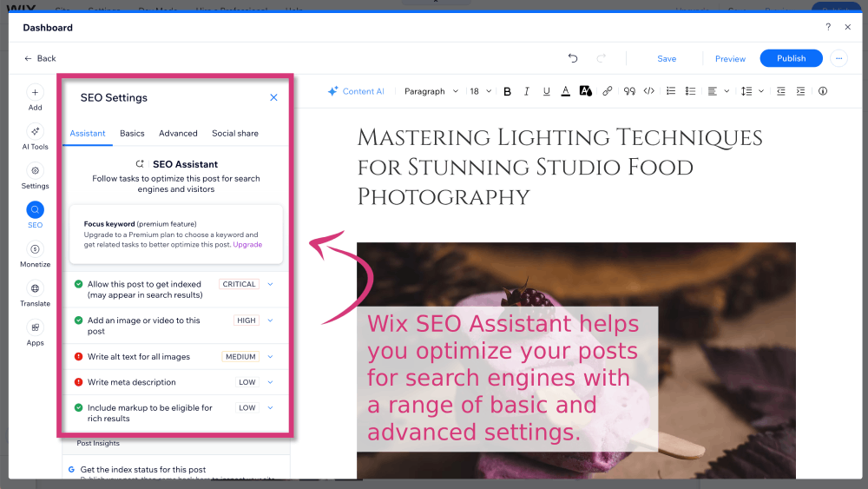
Task: Expand the 'Write alt text for all images' task
Action: [x=270, y=357]
